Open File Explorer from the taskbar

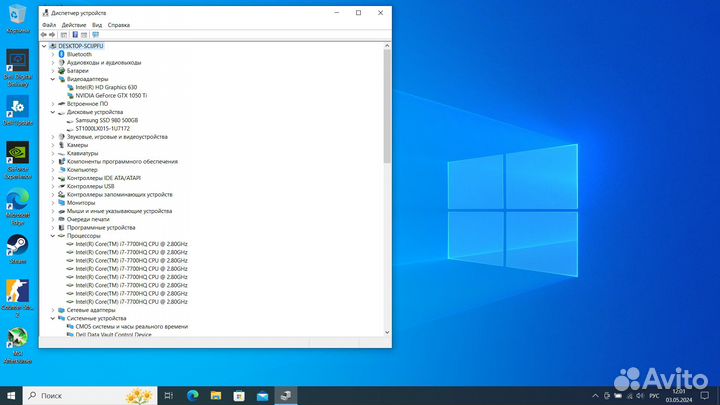[216, 395]
